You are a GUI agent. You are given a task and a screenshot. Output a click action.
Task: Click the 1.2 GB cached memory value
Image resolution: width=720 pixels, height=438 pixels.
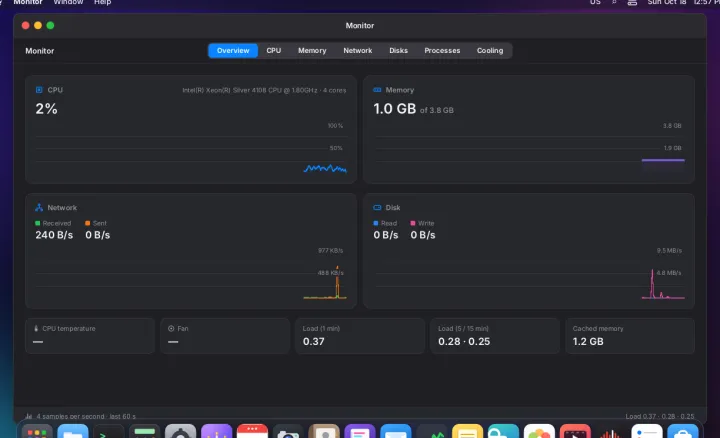pos(588,342)
